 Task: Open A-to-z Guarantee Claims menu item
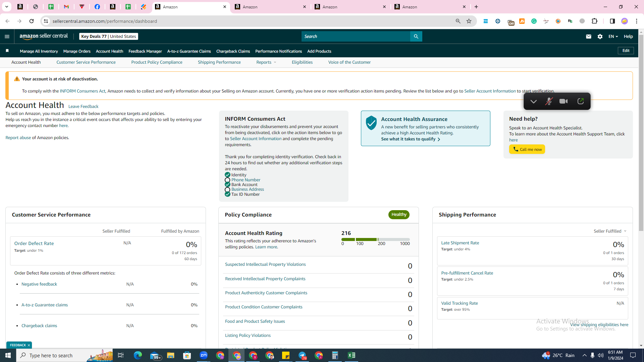pos(189,51)
